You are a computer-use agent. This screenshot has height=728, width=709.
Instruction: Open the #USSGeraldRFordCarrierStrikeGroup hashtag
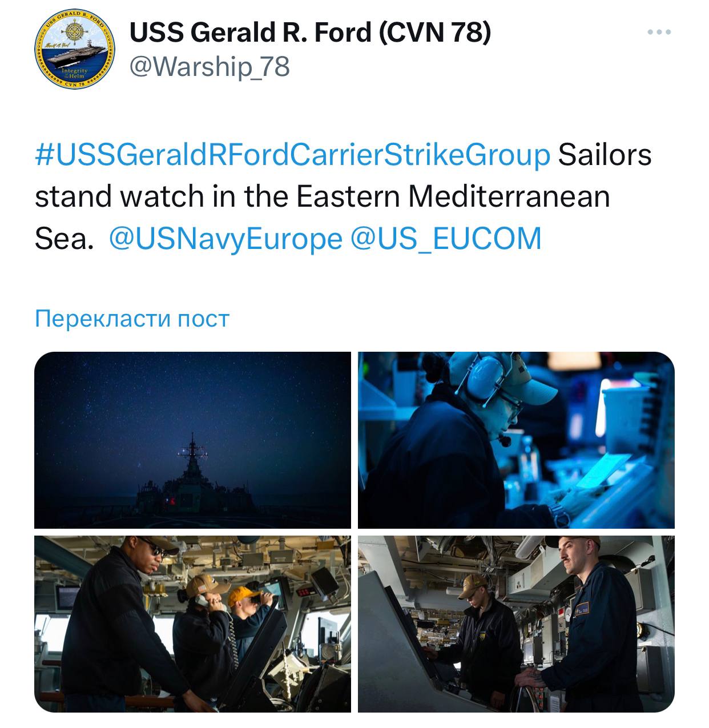click(293, 155)
